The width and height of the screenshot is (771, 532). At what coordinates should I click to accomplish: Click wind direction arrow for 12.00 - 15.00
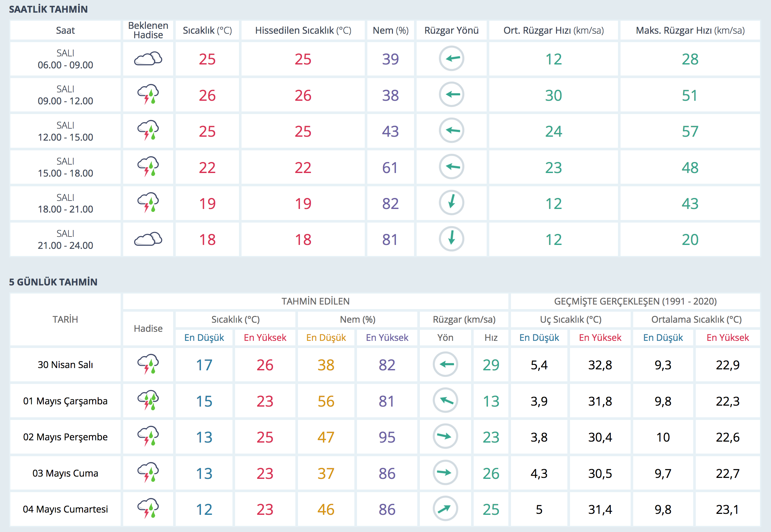coord(452,131)
